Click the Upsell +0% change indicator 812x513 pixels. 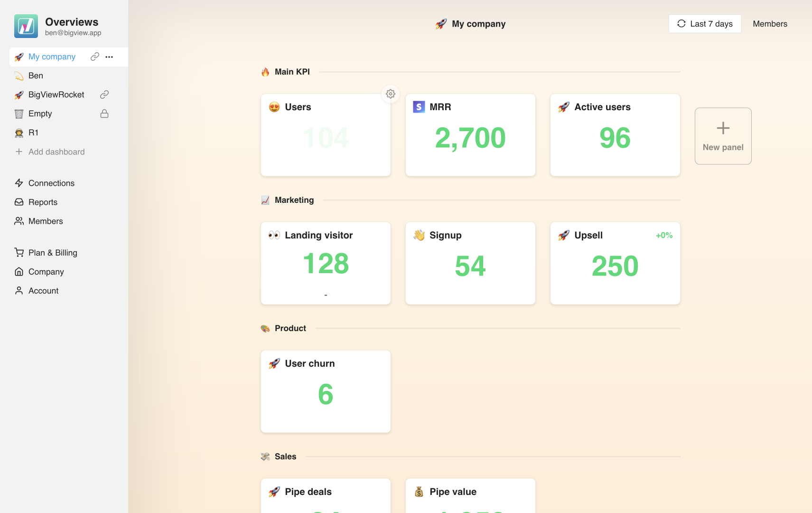tap(664, 235)
